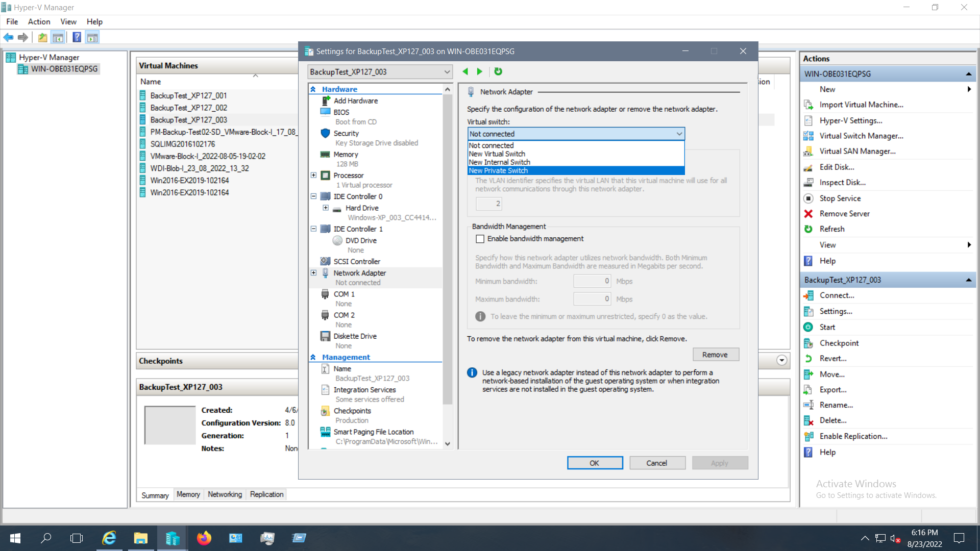
Task: Switch to the Replication tab
Action: click(266, 494)
